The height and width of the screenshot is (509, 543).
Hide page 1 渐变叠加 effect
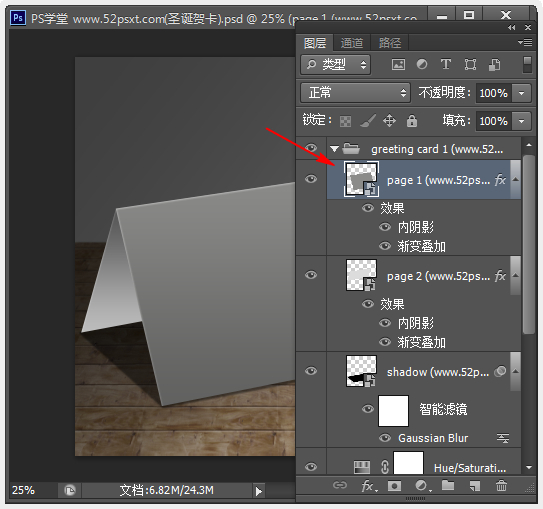point(385,246)
